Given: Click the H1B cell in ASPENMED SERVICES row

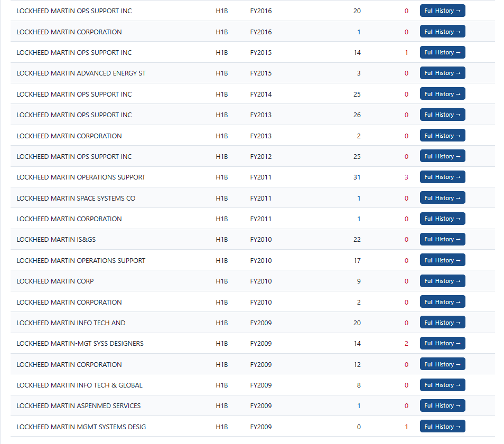Looking at the screenshot, I should [222, 406].
